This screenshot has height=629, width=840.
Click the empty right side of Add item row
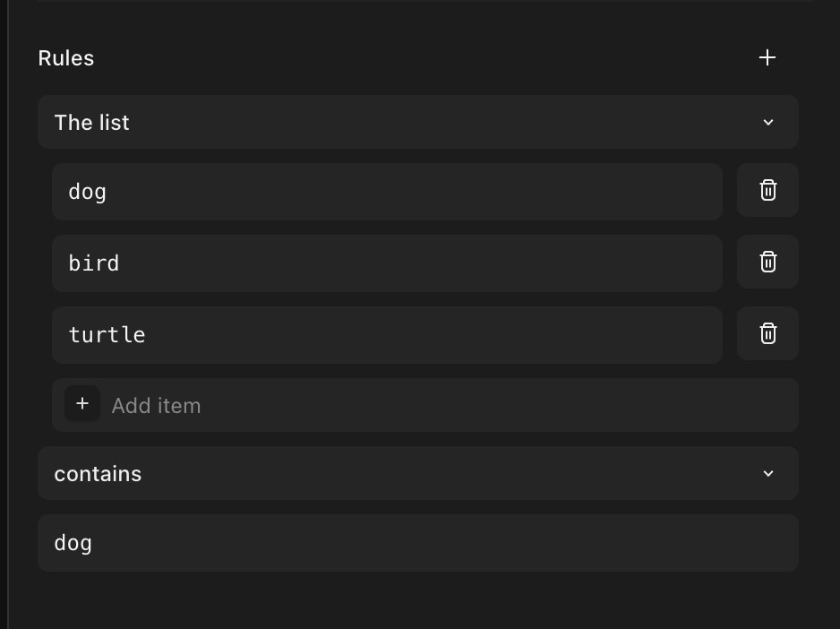point(537,406)
